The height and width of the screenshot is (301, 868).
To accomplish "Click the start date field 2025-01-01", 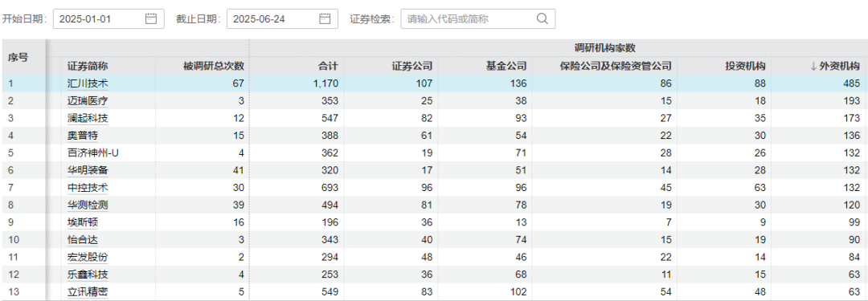I will [x=108, y=18].
